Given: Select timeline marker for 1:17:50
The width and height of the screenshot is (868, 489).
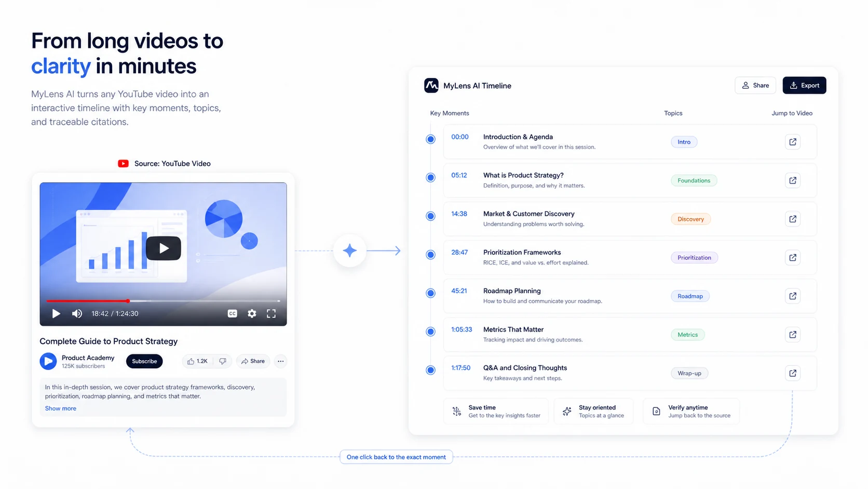Looking at the screenshot, I should click(430, 370).
